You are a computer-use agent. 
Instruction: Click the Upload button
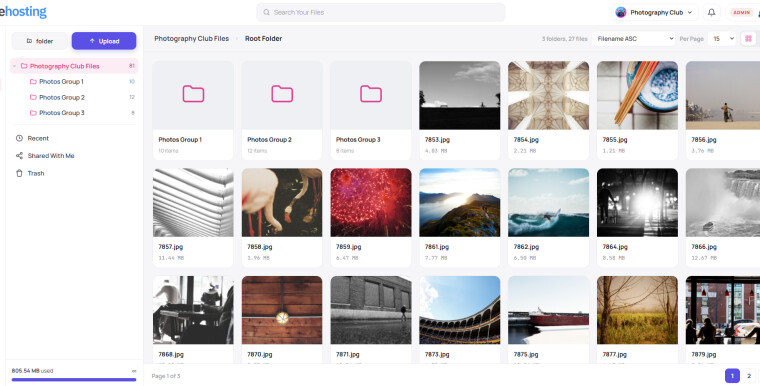coord(104,41)
